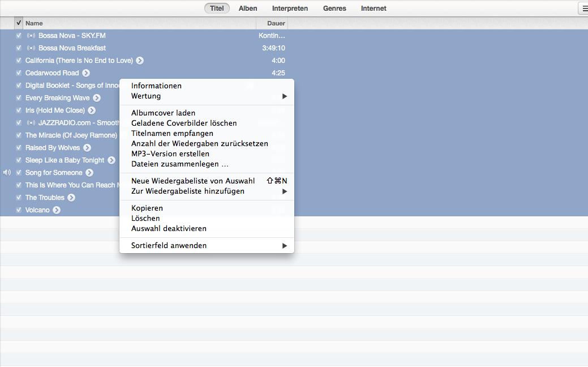This screenshot has height=367, width=588.
Task: Select The Miracle (Of Joey Ramone) title
Action: point(71,135)
